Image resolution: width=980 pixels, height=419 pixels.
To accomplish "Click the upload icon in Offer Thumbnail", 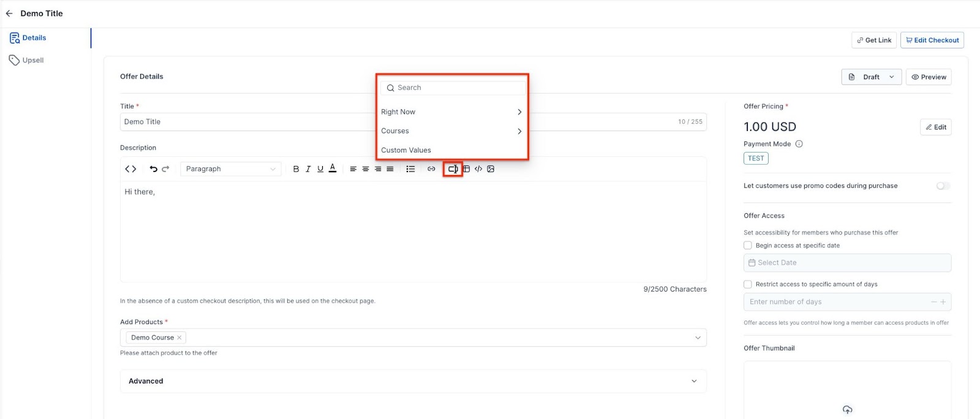I will coord(847,410).
